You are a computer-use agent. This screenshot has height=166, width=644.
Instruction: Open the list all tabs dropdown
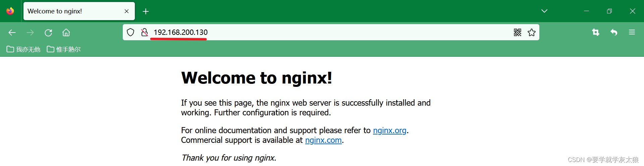point(544,11)
